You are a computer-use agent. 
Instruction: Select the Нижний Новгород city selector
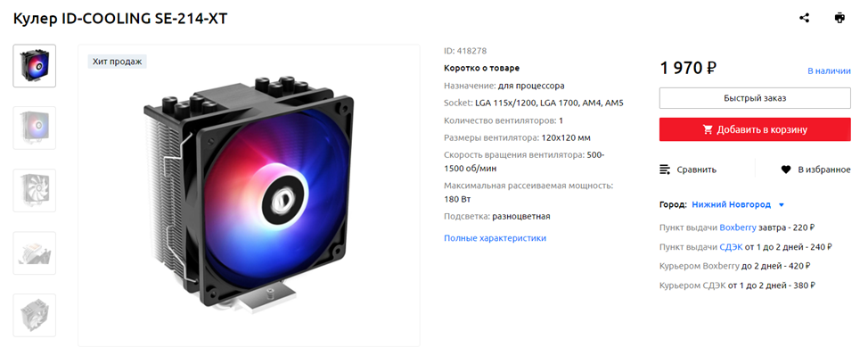731,204
